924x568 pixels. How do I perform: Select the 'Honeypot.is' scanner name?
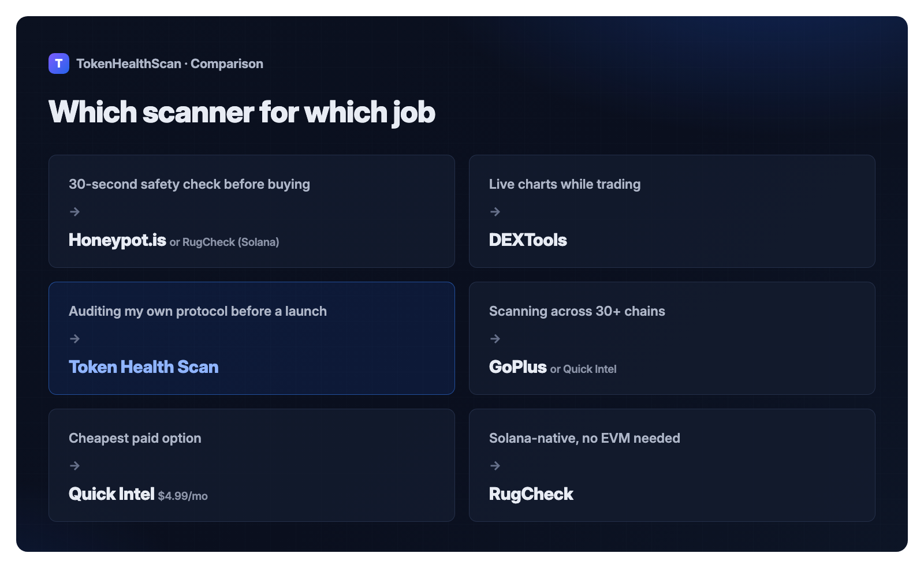coord(117,240)
